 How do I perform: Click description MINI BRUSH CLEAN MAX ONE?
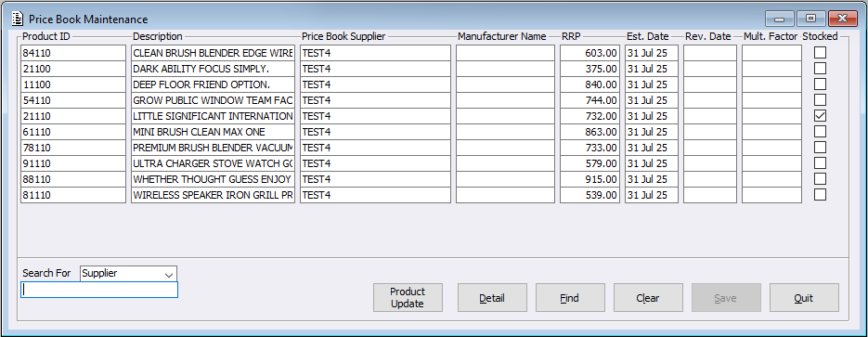[x=214, y=132]
